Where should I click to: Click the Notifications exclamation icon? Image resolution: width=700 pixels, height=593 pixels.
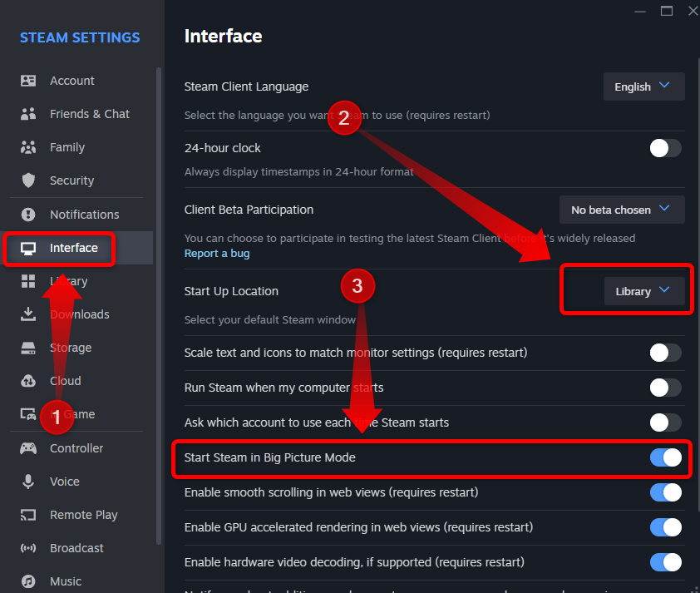tap(28, 215)
